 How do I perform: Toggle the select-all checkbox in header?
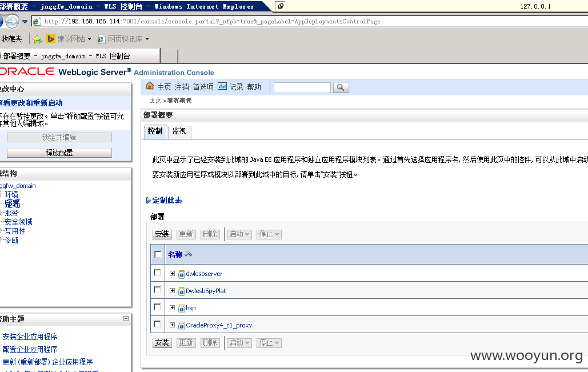coord(158,254)
